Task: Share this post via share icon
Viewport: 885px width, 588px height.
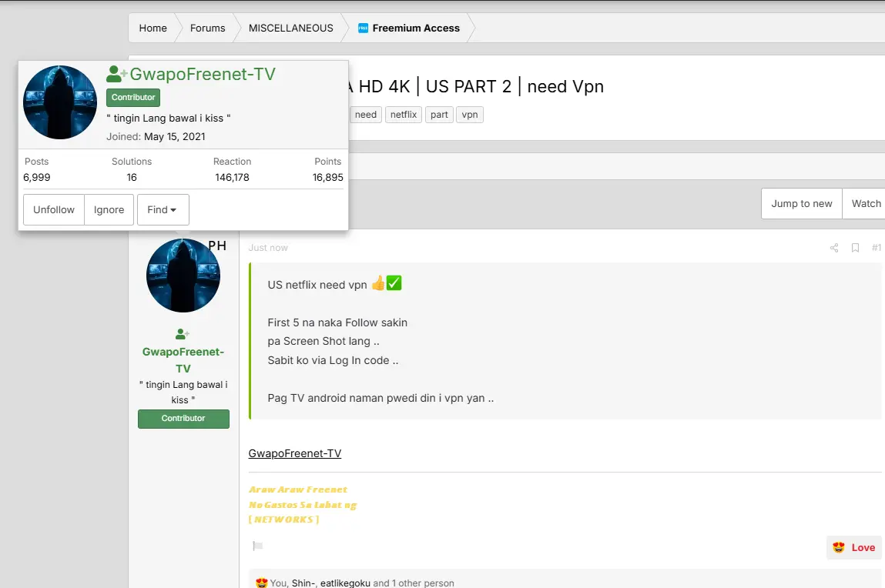Action: pos(833,248)
